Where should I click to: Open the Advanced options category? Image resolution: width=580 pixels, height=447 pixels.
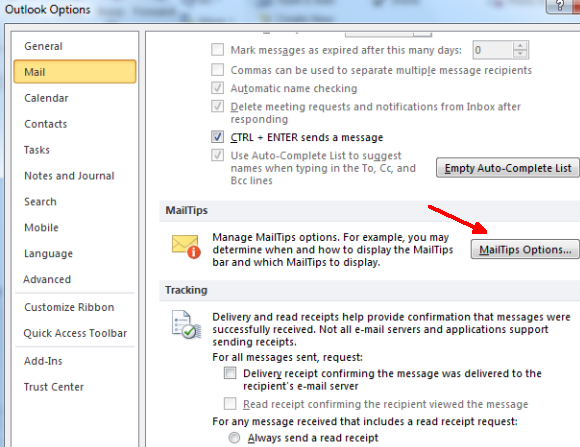pyautogui.click(x=47, y=279)
